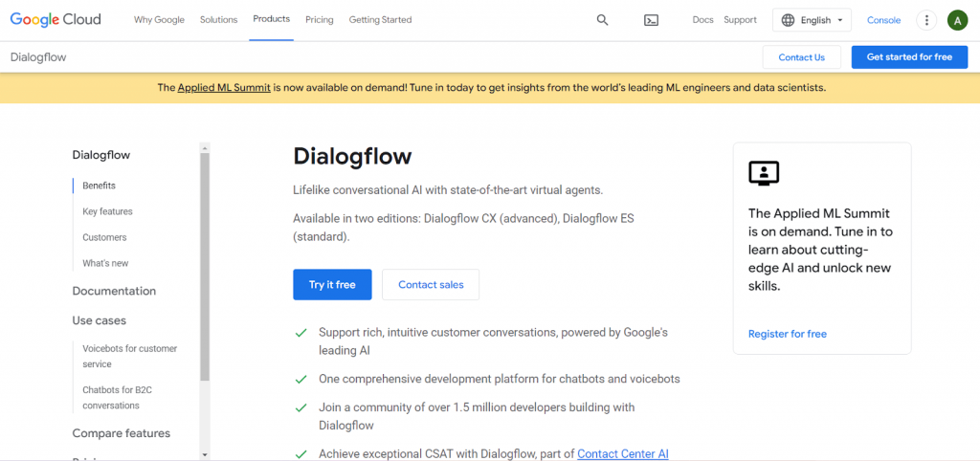
Task: Click the presentation screen icon in summit card
Action: (x=764, y=173)
